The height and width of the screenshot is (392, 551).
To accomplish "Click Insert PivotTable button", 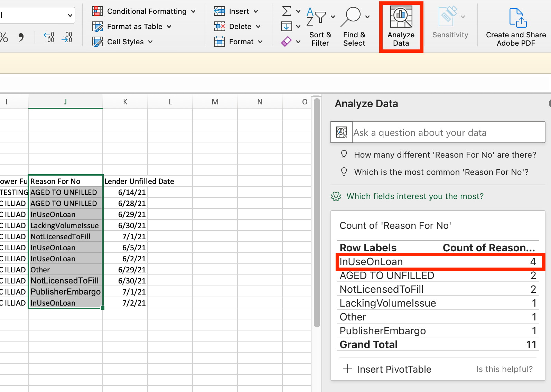I will point(387,369).
